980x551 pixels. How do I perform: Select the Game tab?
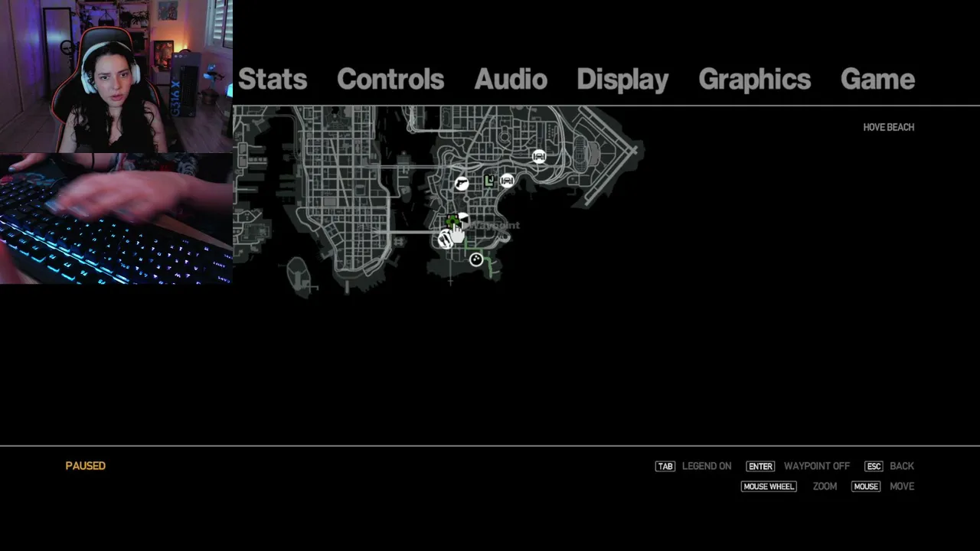pos(877,79)
